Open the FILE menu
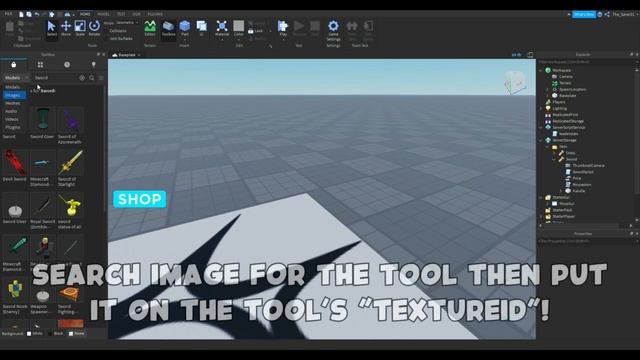 [8, 14]
